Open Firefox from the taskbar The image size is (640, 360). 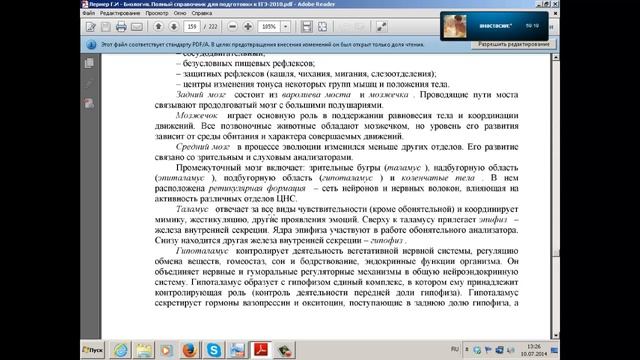[190, 350]
